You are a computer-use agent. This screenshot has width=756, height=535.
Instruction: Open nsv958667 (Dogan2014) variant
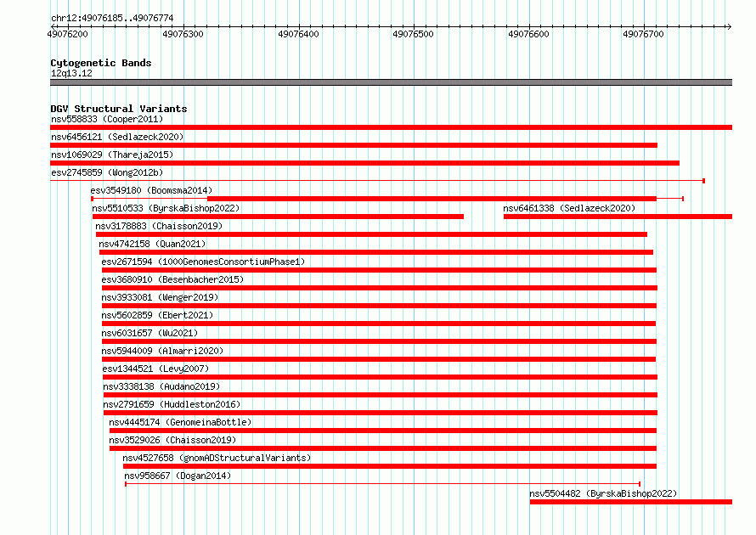pos(178,476)
